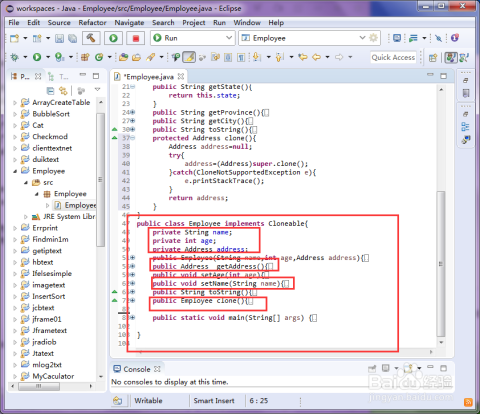Open the Console view tab

click(x=137, y=369)
